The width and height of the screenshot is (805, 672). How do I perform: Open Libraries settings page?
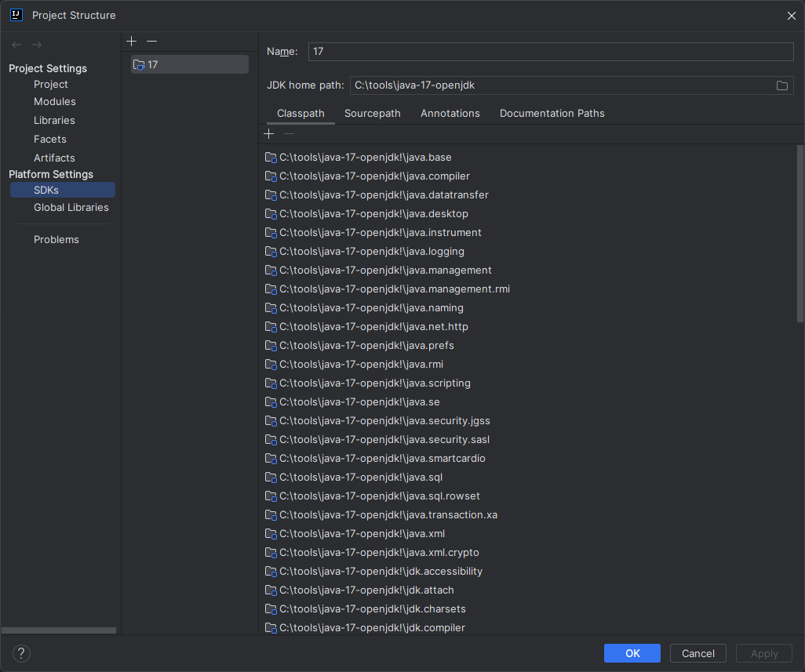[x=54, y=121]
